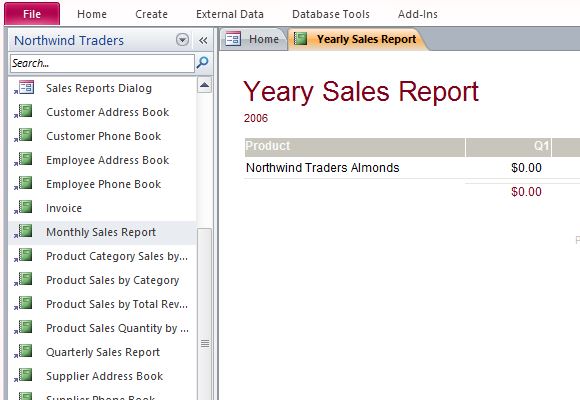
Task: Click the Home document tab form icon
Action: click(233, 38)
